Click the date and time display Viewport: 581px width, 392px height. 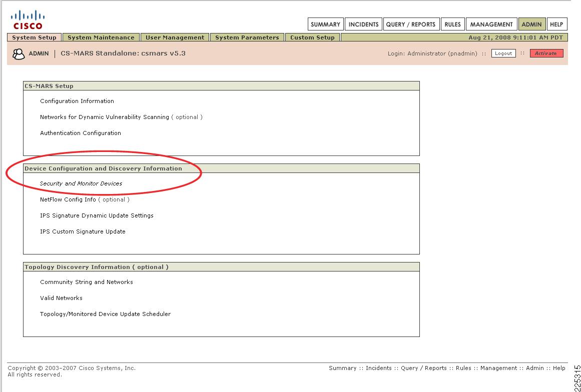[515, 37]
